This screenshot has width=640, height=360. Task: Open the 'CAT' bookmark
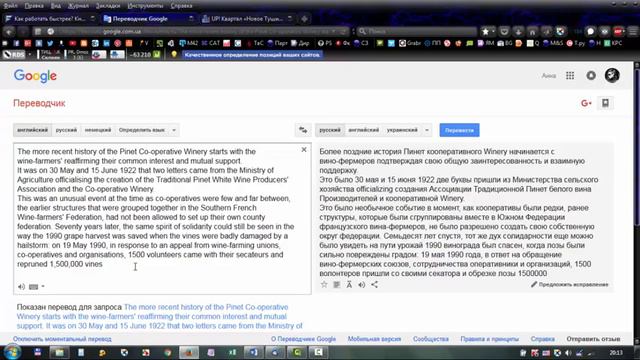tap(211, 43)
